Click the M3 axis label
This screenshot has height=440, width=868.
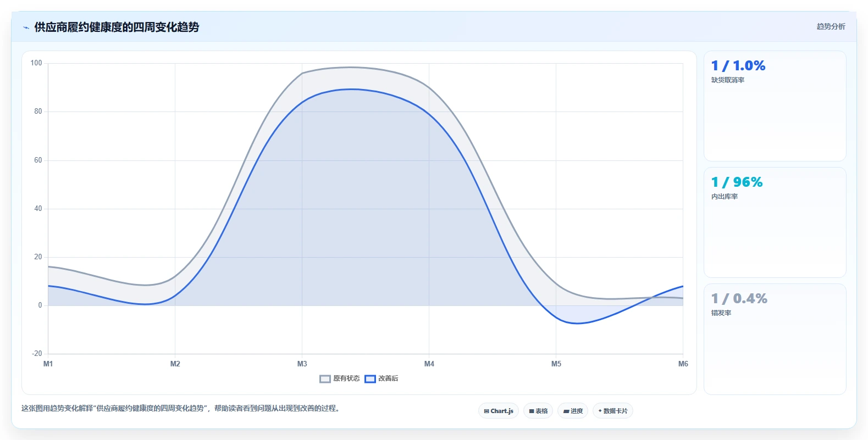pos(302,364)
